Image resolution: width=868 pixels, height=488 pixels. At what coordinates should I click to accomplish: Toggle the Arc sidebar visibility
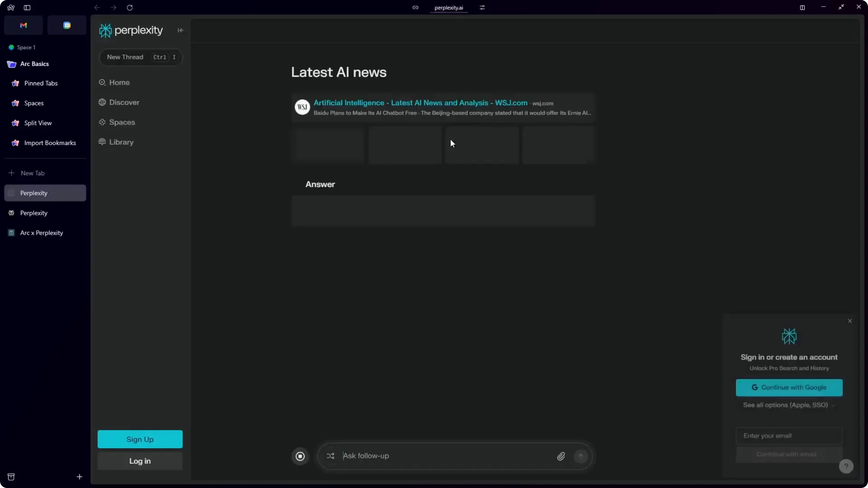click(27, 7)
